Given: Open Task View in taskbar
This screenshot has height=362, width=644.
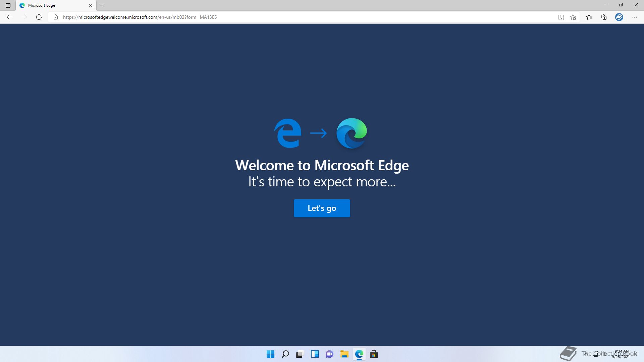Looking at the screenshot, I should pyautogui.click(x=300, y=354).
